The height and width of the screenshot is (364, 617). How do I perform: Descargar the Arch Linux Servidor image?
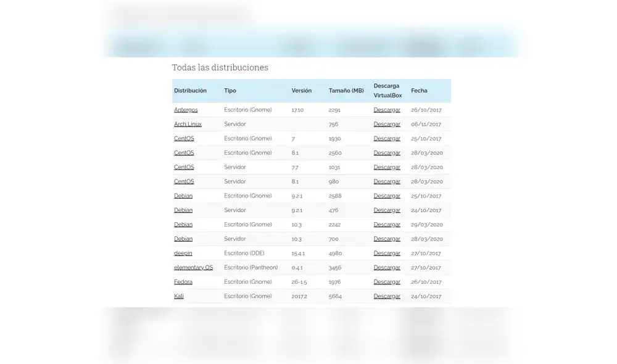(386, 124)
